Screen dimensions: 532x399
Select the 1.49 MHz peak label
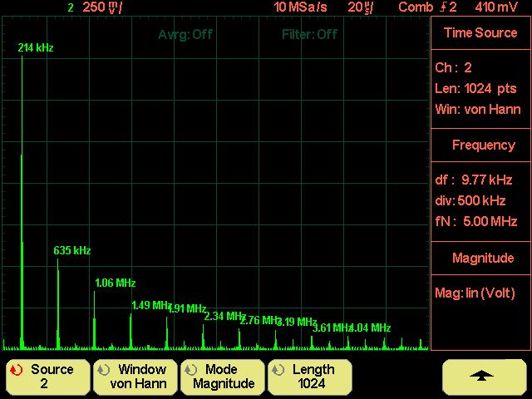(x=151, y=305)
